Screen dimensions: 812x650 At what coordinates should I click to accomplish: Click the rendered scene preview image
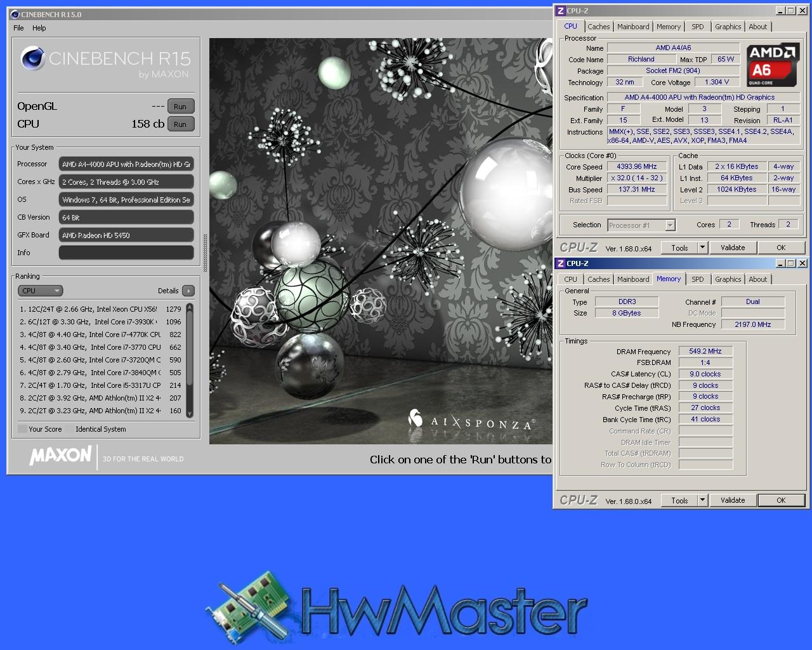pos(381,241)
